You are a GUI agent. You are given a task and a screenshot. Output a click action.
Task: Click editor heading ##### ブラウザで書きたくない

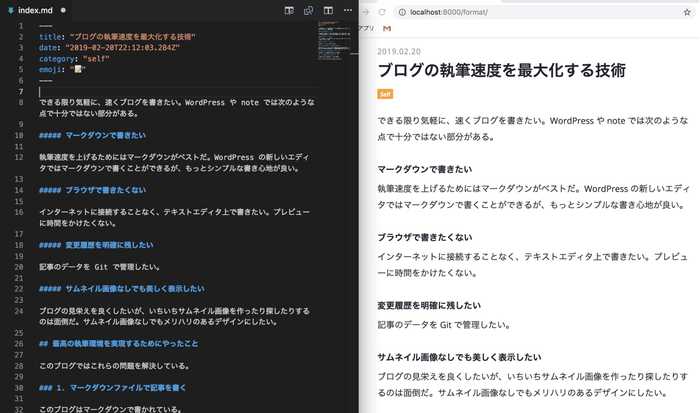click(x=92, y=190)
